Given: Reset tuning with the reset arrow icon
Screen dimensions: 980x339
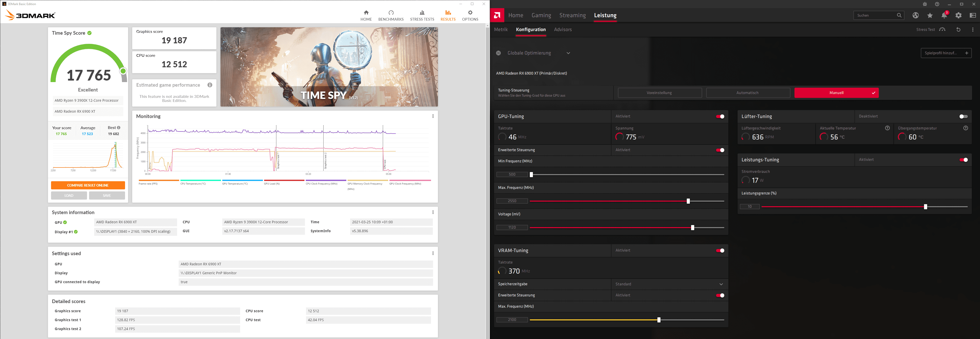Looking at the screenshot, I should [958, 30].
